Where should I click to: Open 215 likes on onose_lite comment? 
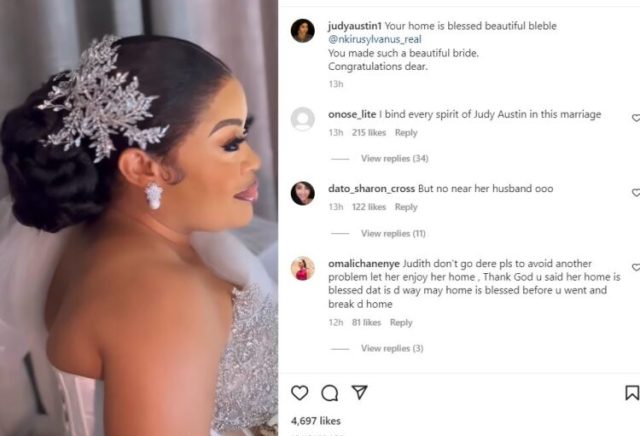click(x=369, y=133)
